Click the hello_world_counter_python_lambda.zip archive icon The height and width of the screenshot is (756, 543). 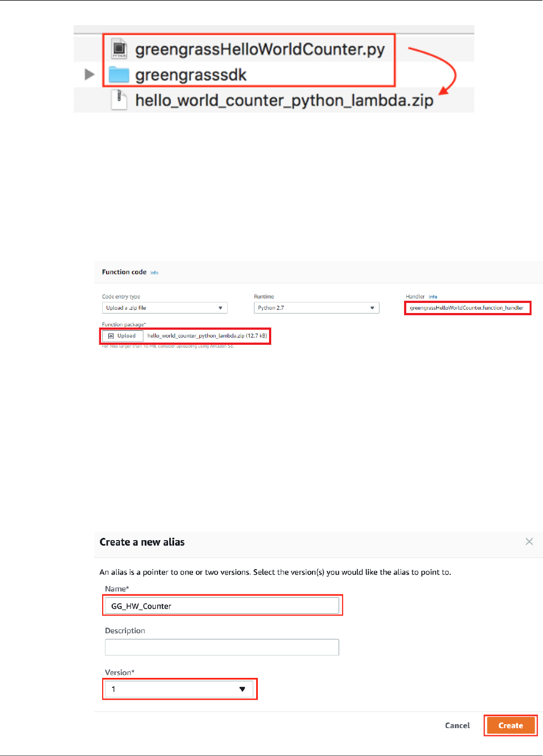pyautogui.click(x=119, y=100)
